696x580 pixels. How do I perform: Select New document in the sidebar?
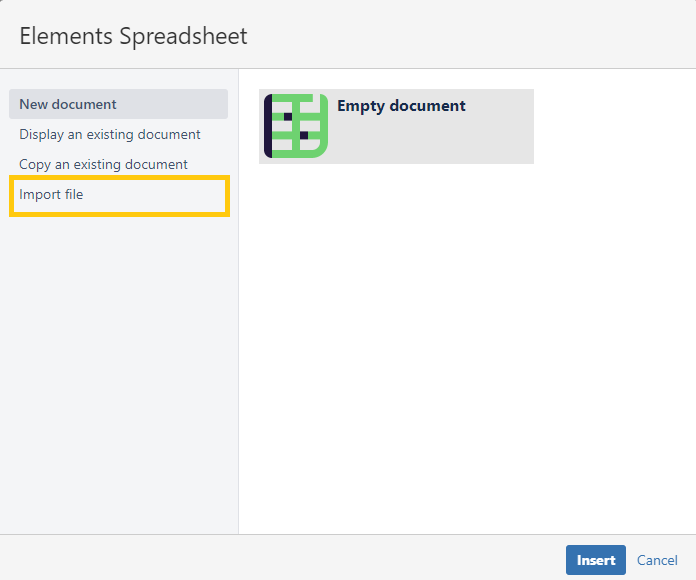coord(68,104)
